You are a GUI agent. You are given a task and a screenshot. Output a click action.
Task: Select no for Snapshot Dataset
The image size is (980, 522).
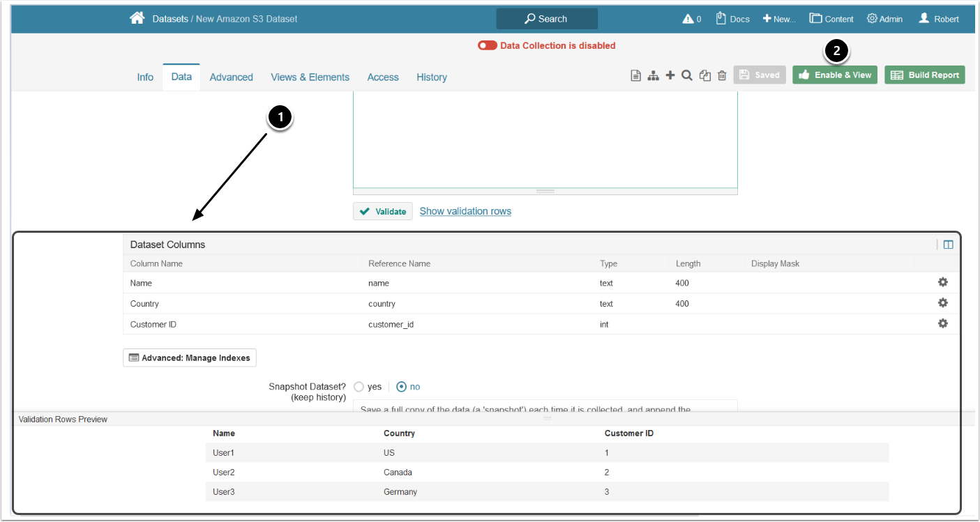tap(401, 387)
